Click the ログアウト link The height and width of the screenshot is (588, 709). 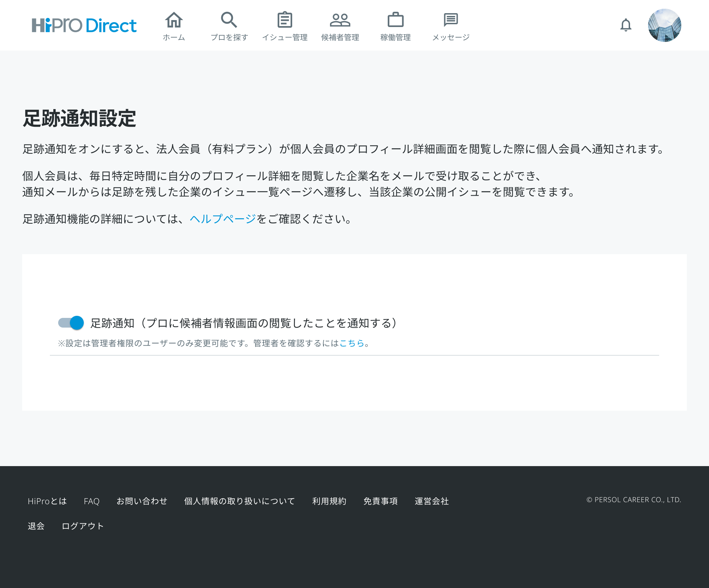tap(83, 526)
